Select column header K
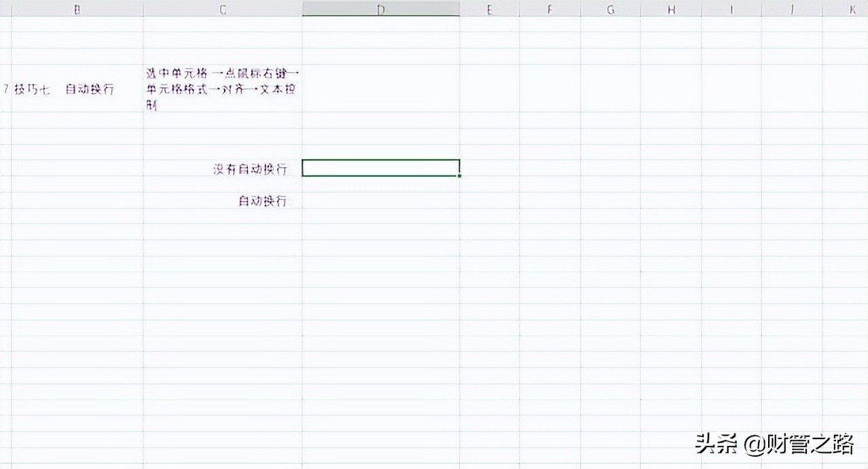The width and height of the screenshot is (868, 469). coord(852,9)
